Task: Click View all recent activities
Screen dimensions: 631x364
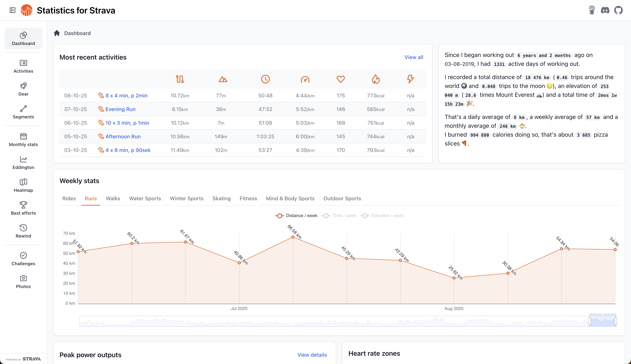Action: (x=414, y=57)
